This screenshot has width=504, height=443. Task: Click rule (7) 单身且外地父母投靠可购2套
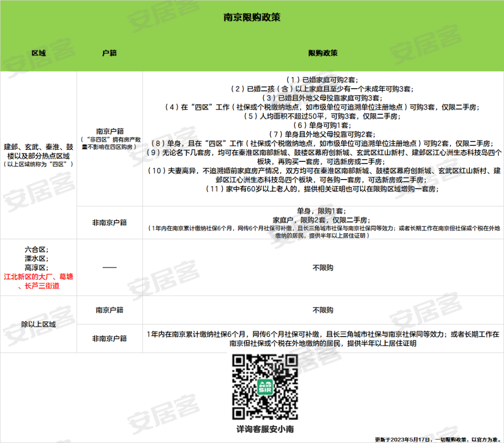322,134
